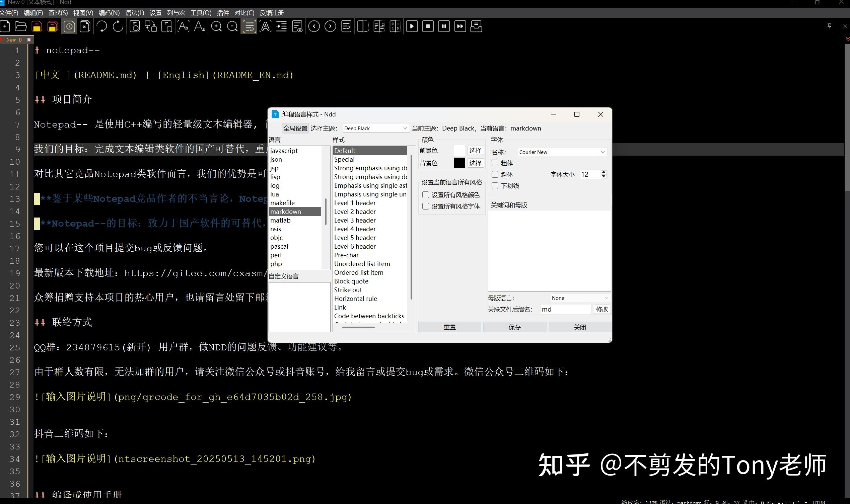
Task: Select matlab in the 语言 list
Action: tap(295, 220)
